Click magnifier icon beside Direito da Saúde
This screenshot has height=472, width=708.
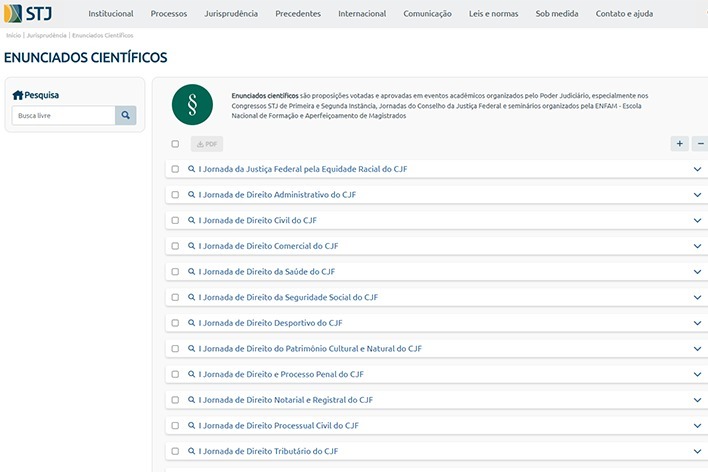click(x=192, y=272)
